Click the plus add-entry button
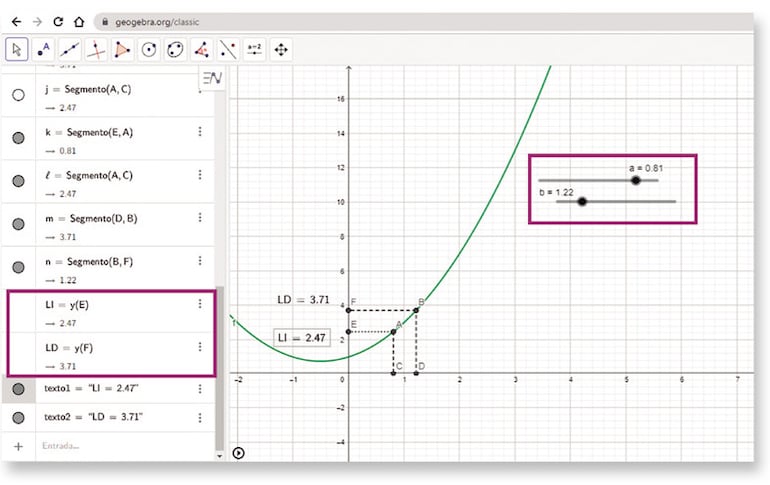770x485 pixels. click(18, 446)
